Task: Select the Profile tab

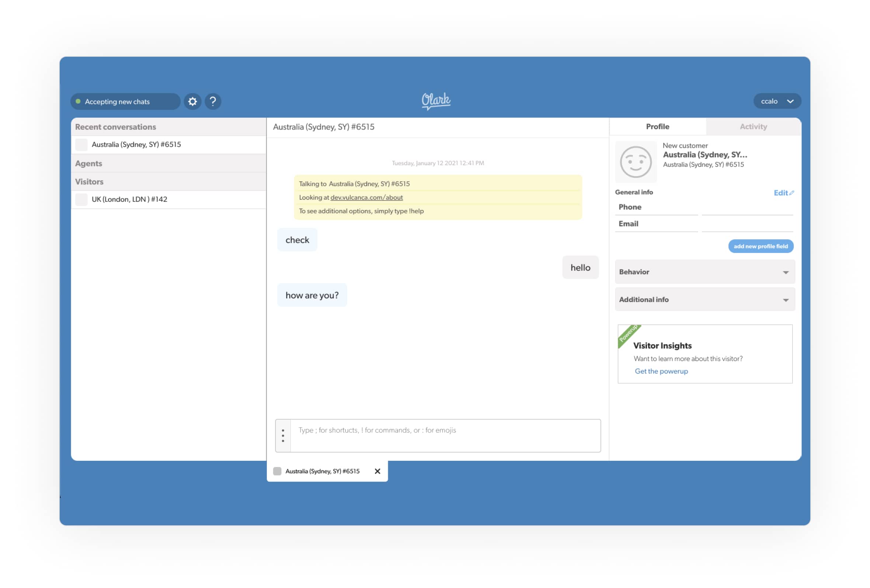Action: click(657, 126)
